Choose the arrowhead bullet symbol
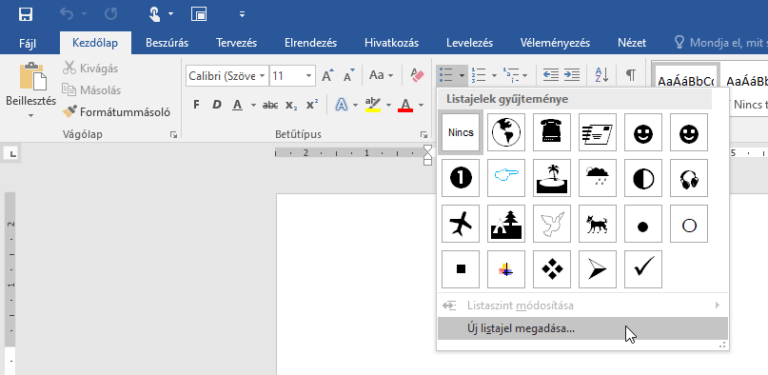This screenshot has width=768, height=375. coord(598,269)
